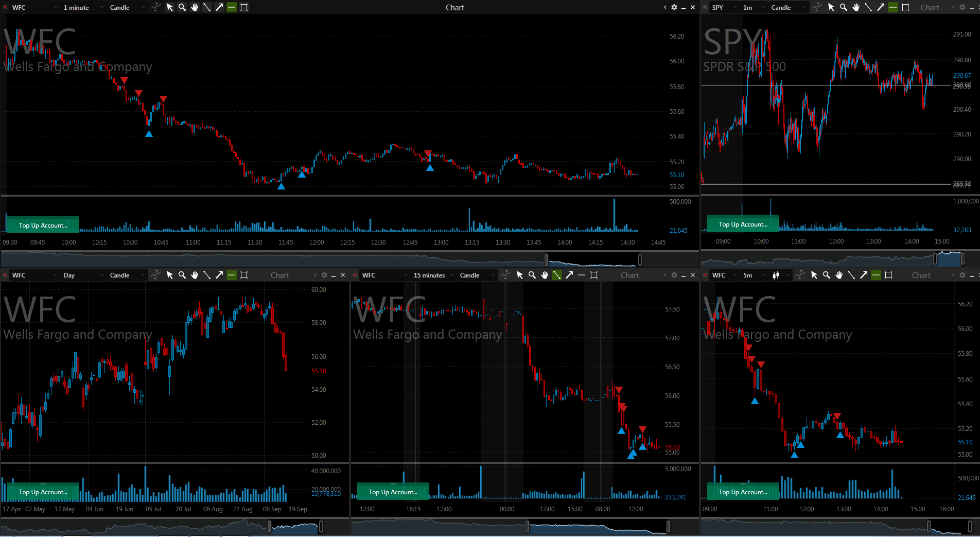This screenshot has width=980, height=537.
Task: Open settings gear of SPY chart
Action: click(x=962, y=7)
